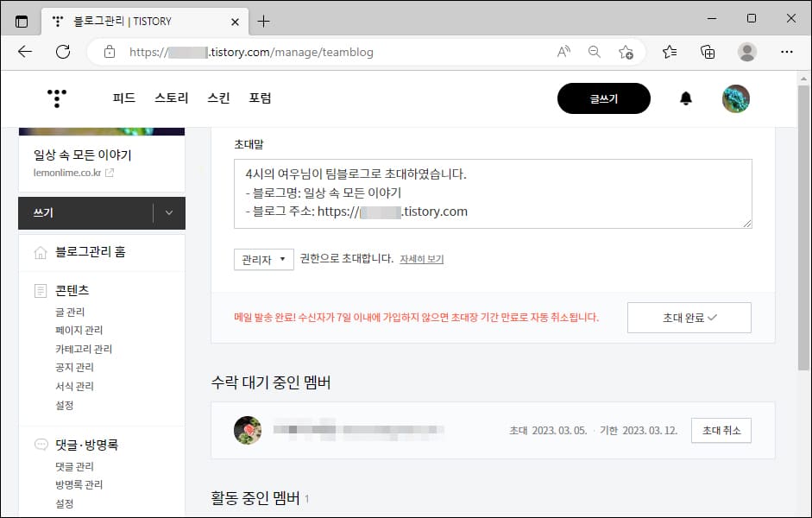Screen dimensions: 812x518
Task: Click the profile avatar in the top bar
Action: (x=736, y=98)
